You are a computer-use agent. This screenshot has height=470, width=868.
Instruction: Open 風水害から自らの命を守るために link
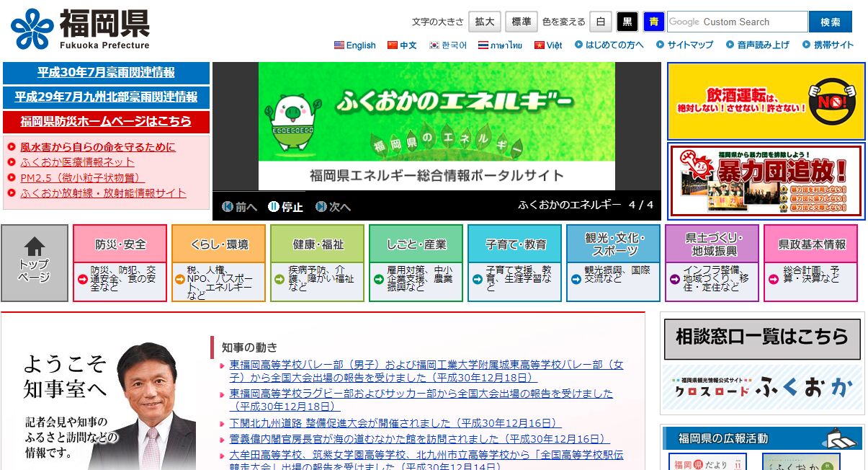click(x=97, y=147)
